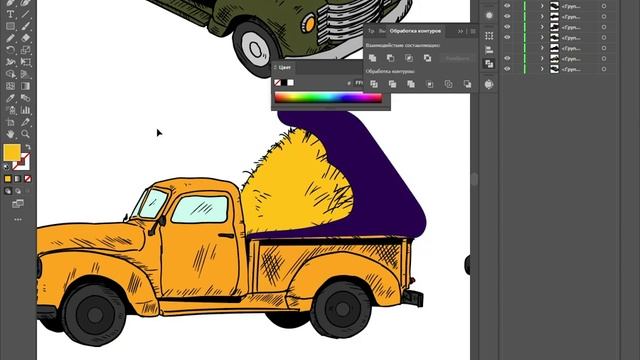Screen dimensions: 640x360
Task: Click the Pathfinder icon in the dock
Action: [x=489, y=64]
